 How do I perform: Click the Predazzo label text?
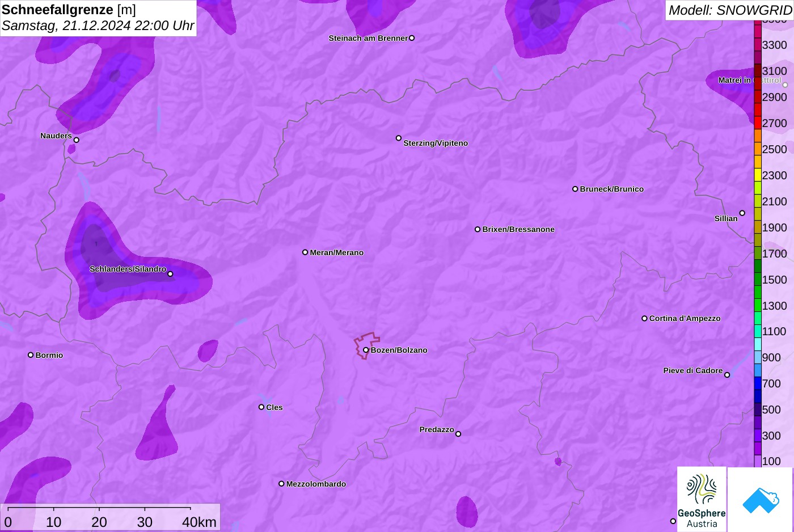pos(437,429)
